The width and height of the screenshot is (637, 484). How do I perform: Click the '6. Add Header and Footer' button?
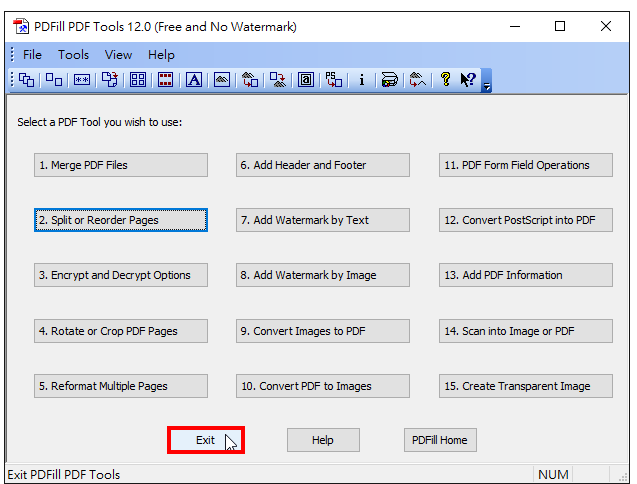click(323, 165)
